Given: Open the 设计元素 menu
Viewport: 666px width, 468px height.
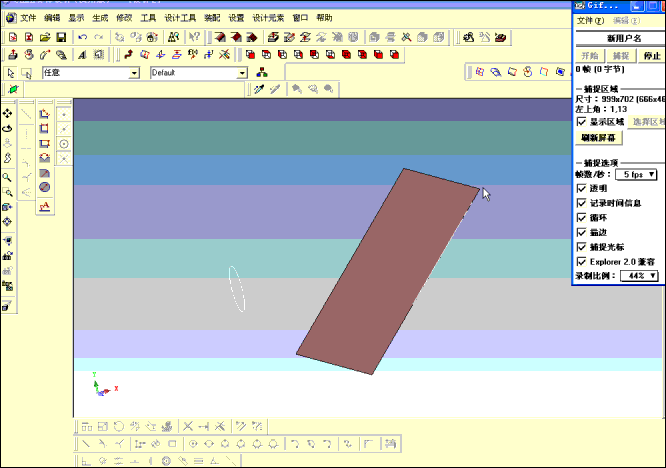Looking at the screenshot, I should pos(268,18).
